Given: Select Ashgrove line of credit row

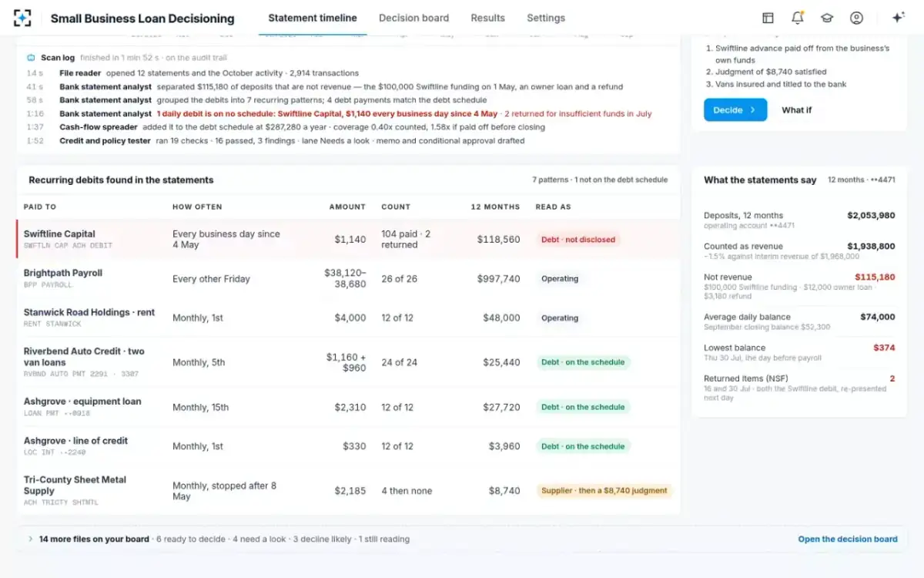Looking at the screenshot, I should click(x=348, y=446).
